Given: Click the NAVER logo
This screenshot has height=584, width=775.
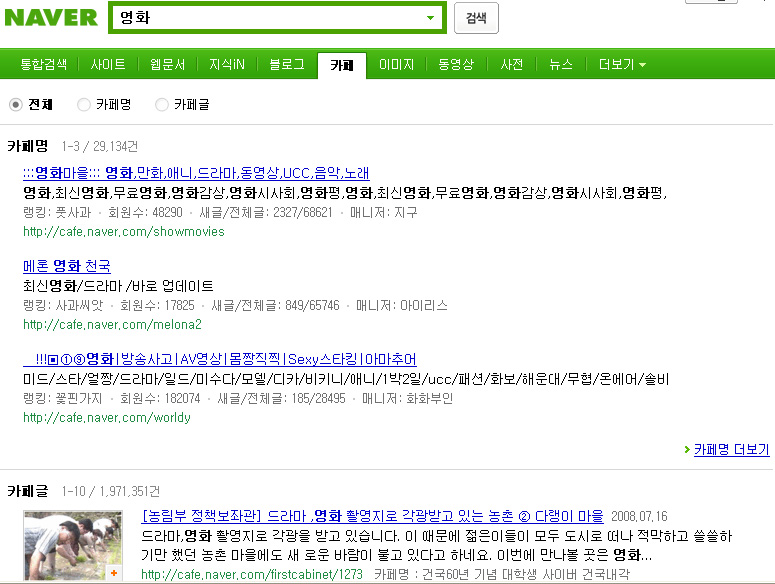Looking at the screenshot, I should [x=51, y=18].
